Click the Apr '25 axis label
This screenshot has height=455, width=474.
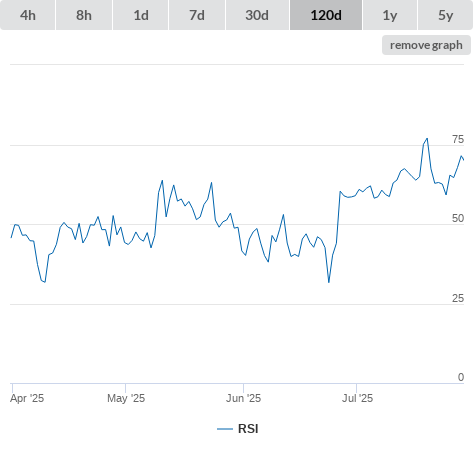coord(27,398)
